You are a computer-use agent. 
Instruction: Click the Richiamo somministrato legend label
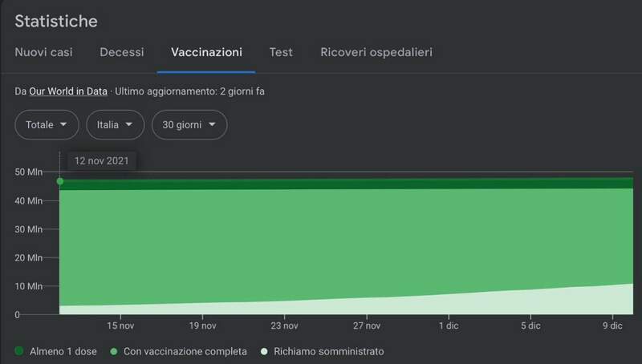click(x=328, y=351)
